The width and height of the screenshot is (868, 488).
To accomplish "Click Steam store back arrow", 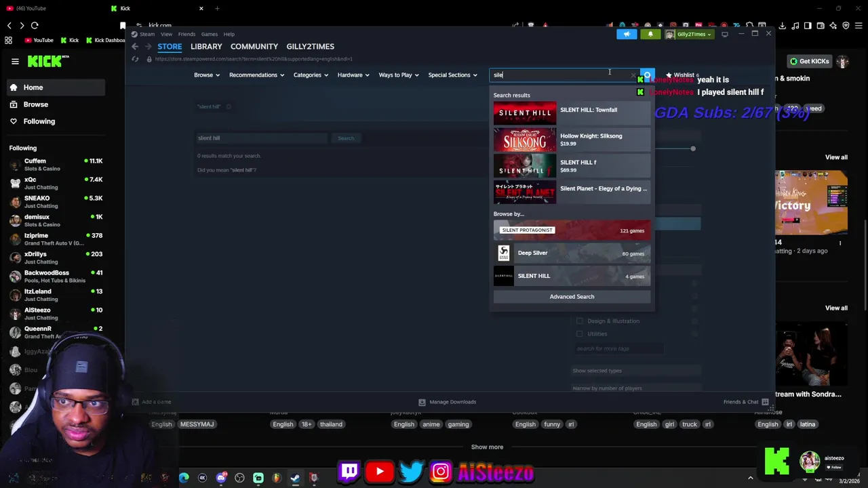I will pos(135,46).
